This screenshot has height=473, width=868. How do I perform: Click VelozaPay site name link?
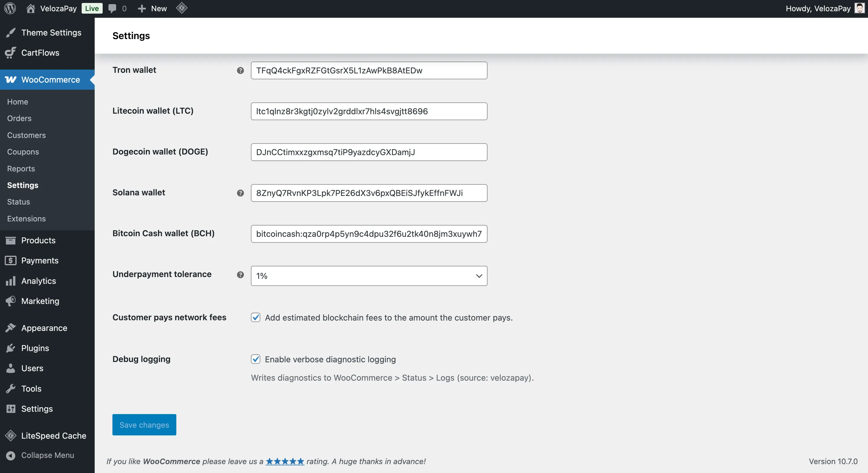click(x=58, y=8)
